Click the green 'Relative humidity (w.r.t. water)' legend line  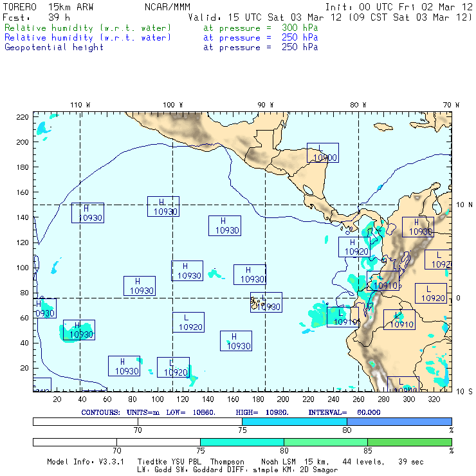pos(87,28)
